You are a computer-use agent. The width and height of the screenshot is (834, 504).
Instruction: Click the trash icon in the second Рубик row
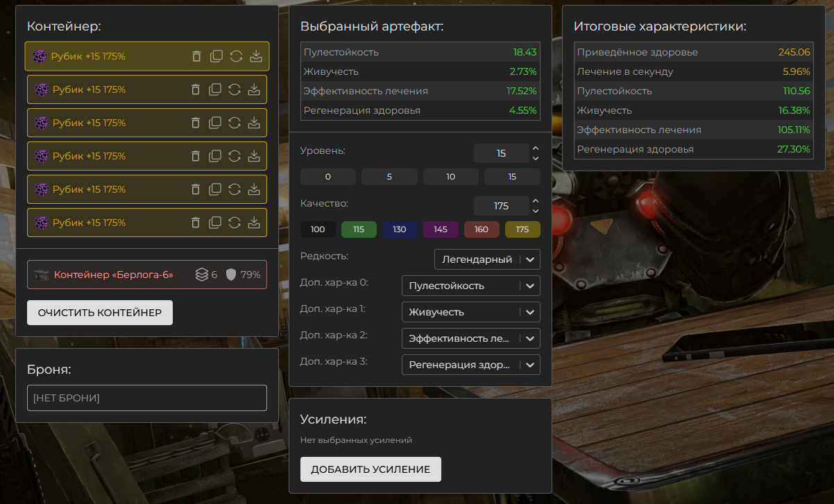point(196,89)
